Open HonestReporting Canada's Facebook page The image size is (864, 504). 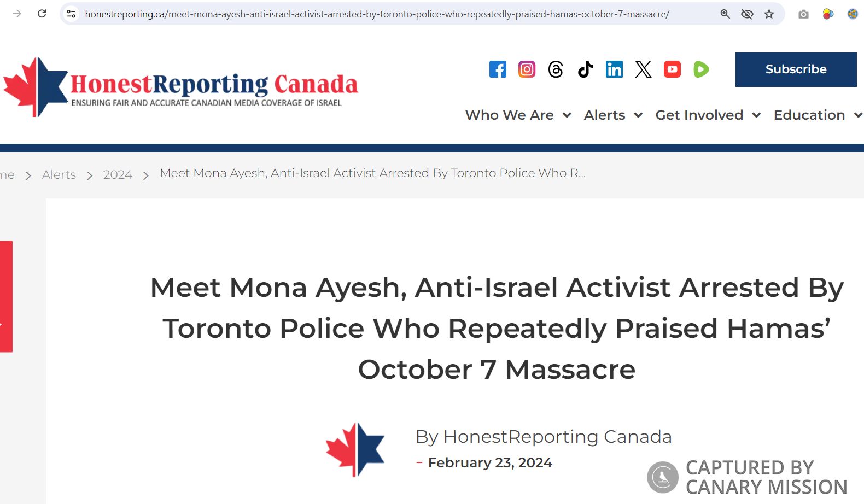pos(497,69)
